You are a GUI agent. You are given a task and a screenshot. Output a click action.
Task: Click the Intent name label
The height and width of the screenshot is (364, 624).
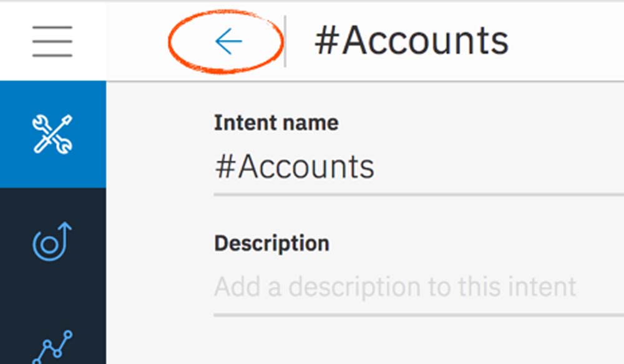(x=276, y=123)
